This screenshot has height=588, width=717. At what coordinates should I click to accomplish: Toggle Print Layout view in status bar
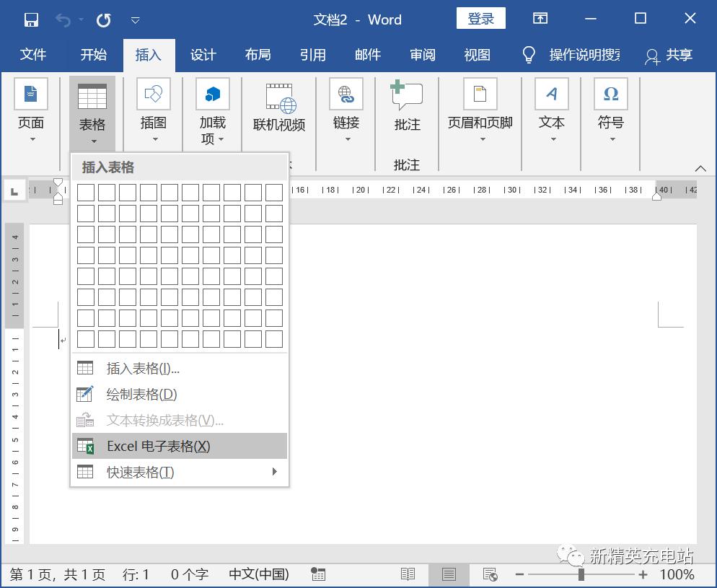click(449, 574)
